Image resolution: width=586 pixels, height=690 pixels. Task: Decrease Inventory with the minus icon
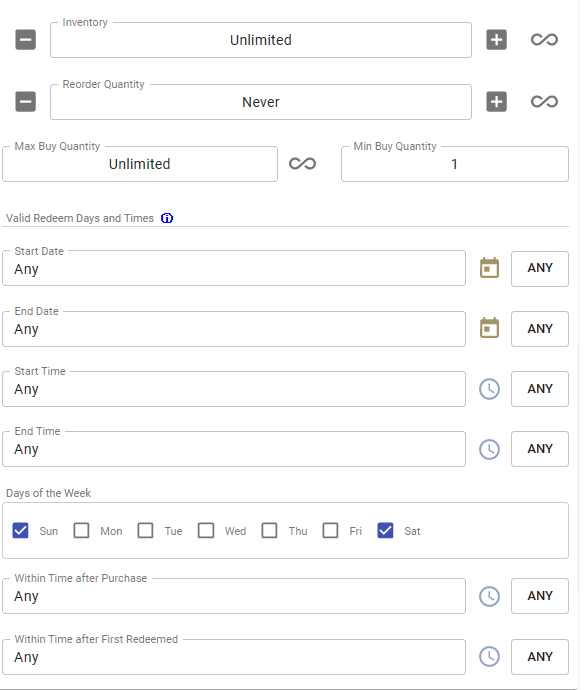pos(26,40)
